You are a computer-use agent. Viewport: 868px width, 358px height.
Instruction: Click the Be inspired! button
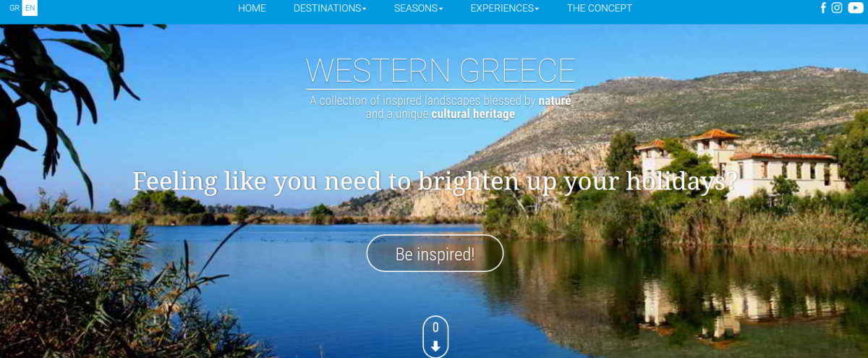pyautogui.click(x=435, y=254)
